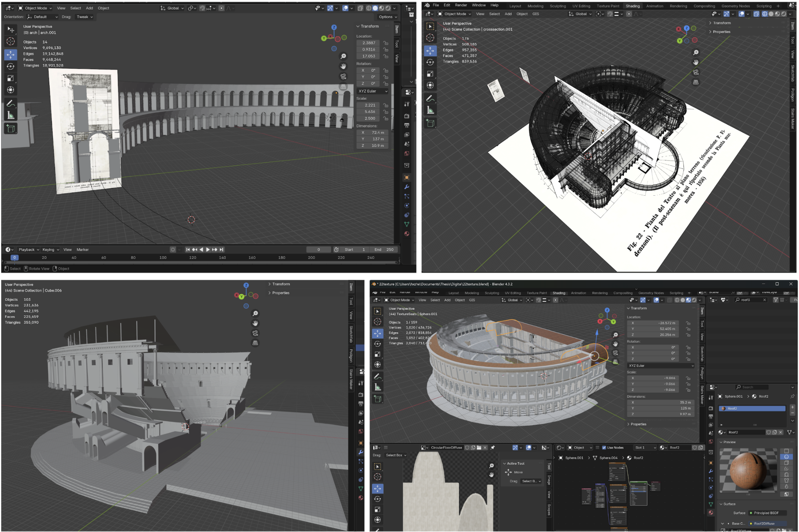Choose the Measure tool in top-left viewport
The height and width of the screenshot is (532, 799).
pyautogui.click(x=11, y=115)
